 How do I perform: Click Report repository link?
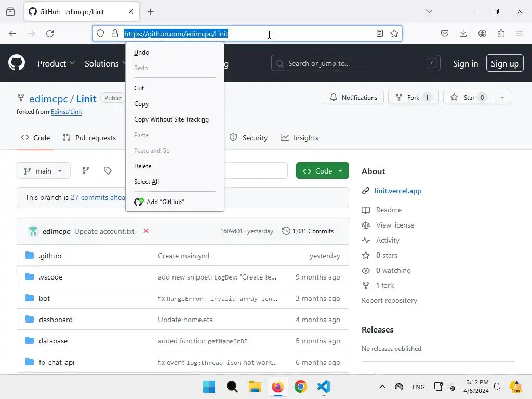(389, 301)
